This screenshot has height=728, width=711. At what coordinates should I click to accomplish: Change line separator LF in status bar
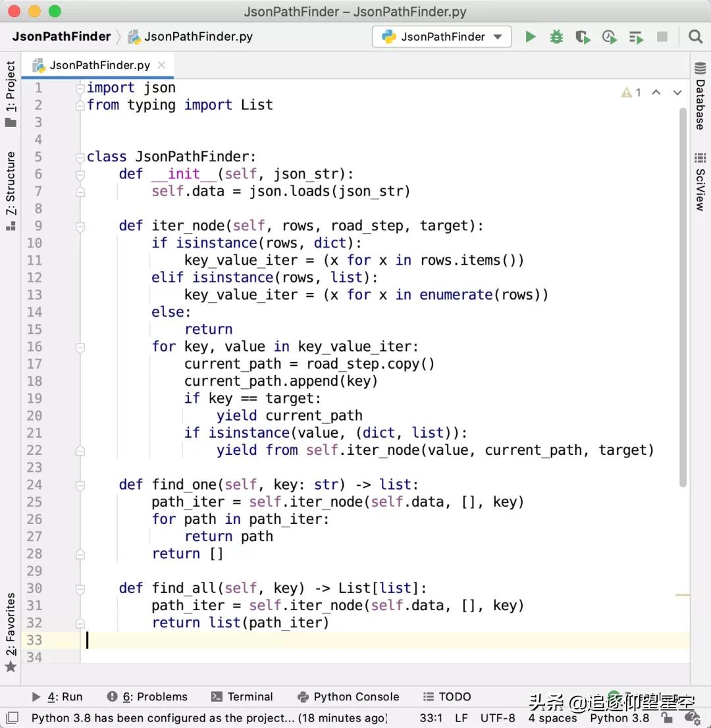point(461,717)
